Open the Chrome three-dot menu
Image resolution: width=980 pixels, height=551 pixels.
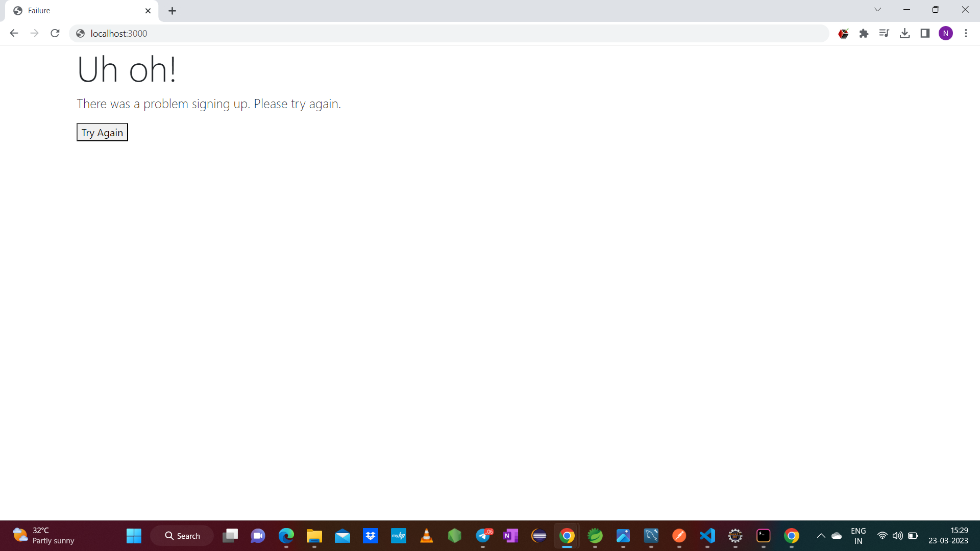(x=966, y=33)
